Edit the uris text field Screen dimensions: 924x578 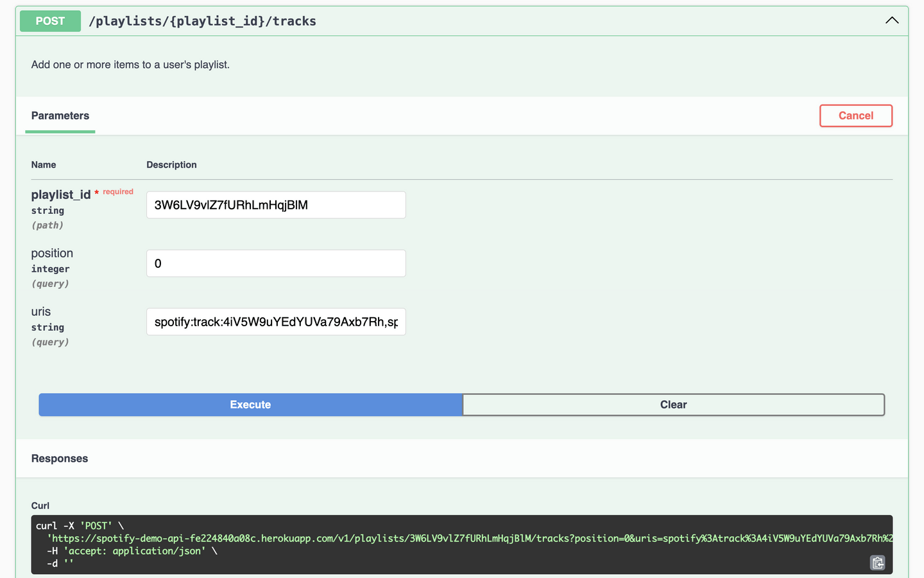(276, 322)
